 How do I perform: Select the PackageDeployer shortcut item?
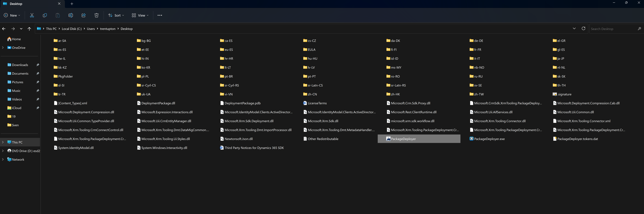pos(419,139)
